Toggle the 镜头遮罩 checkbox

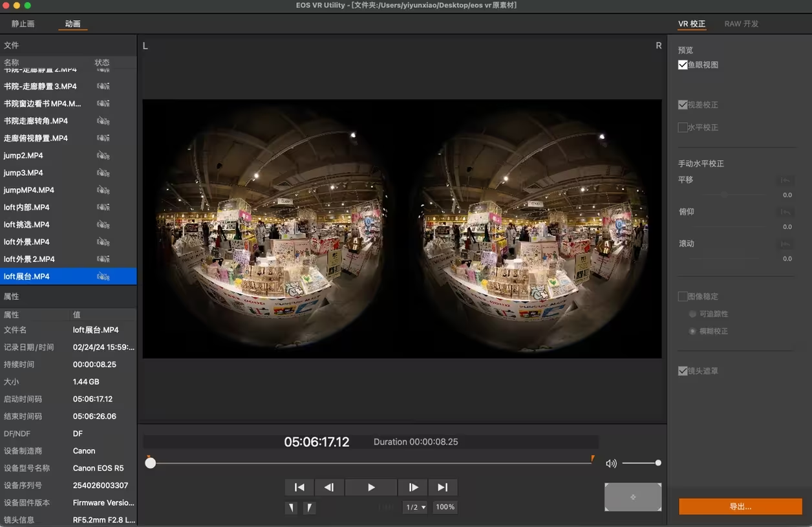click(x=683, y=371)
